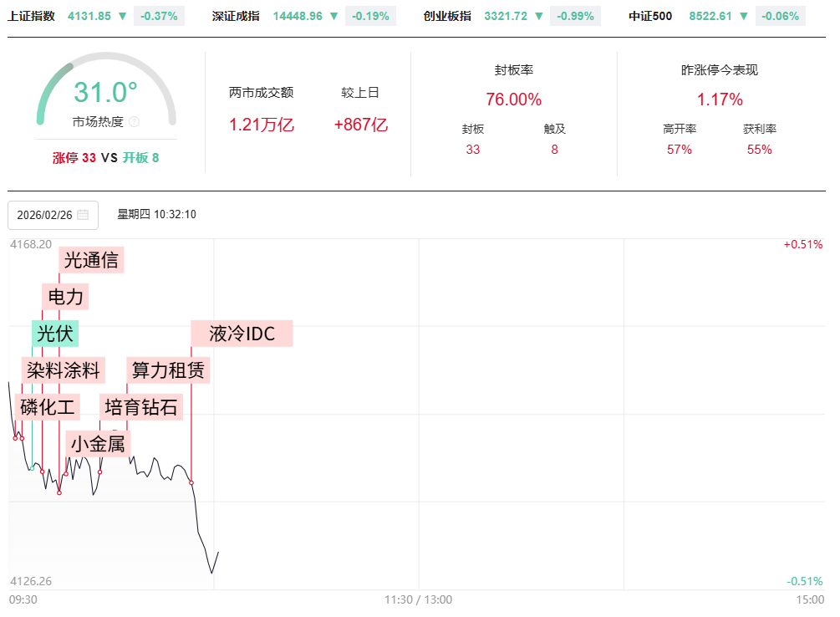The width and height of the screenshot is (840, 617).
Task: Click the down arrow beside 深证成指 value
Action: [334, 16]
